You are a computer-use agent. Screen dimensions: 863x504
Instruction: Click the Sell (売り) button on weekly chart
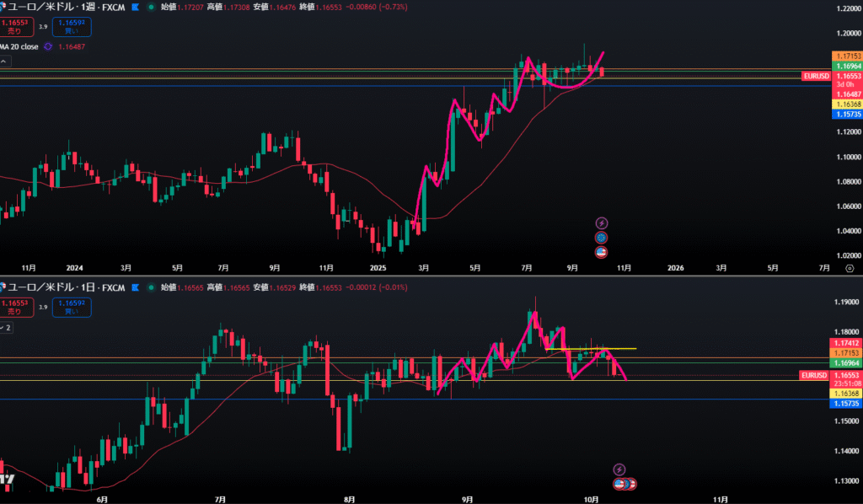click(13, 26)
